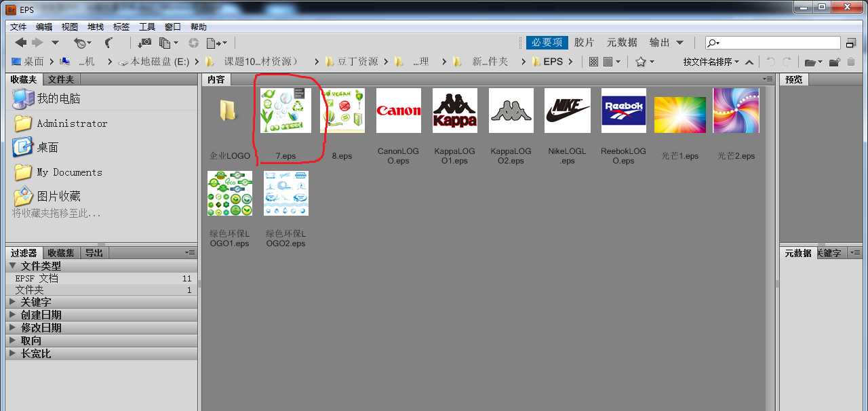Rotate 90 degrees counterclockwise icon

pos(770,62)
